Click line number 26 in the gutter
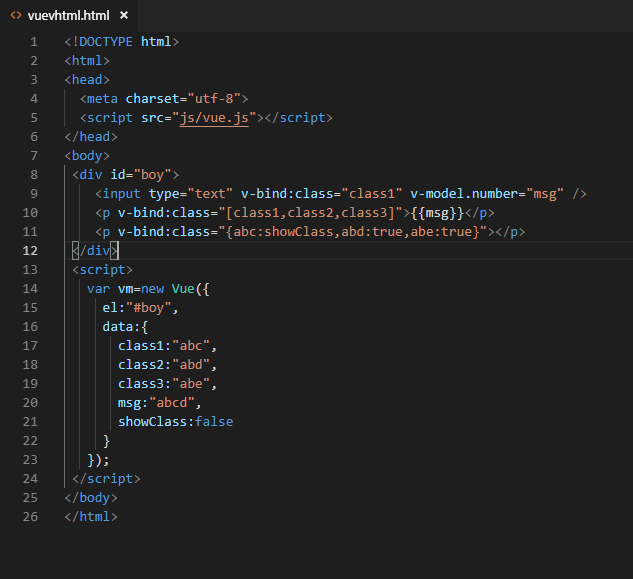Screen dimensions: 633x579 coord(30,517)
